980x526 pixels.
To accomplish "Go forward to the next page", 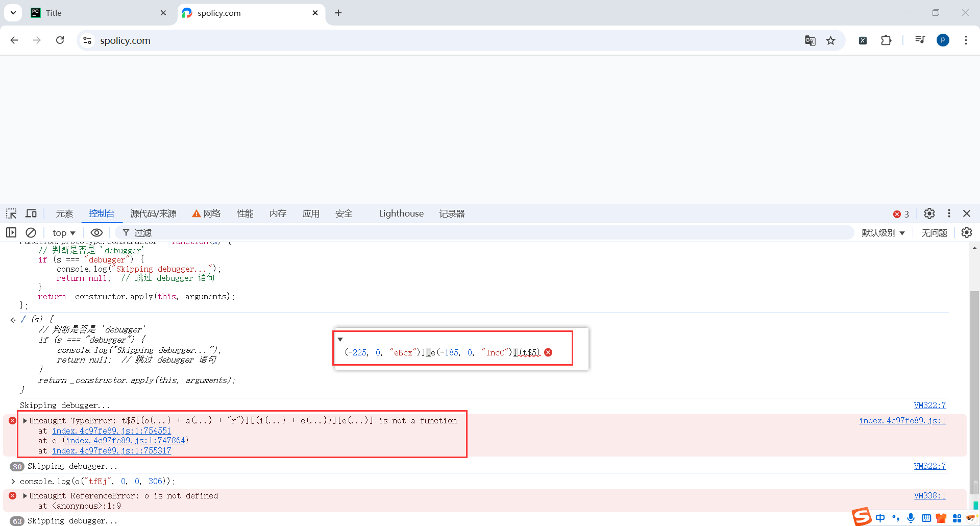I will [37, 40].
